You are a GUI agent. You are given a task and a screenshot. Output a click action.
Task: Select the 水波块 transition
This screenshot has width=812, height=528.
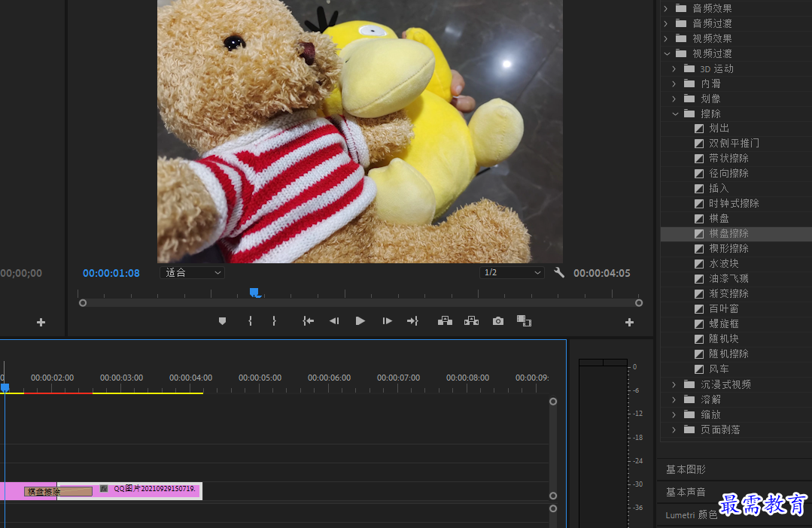coord(724,263)
